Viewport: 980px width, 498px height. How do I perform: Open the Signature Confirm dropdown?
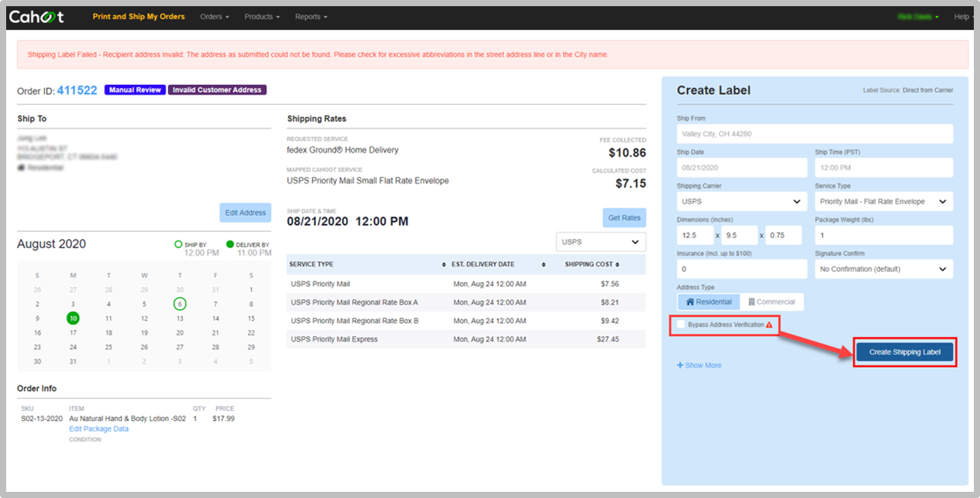[884, 269]
